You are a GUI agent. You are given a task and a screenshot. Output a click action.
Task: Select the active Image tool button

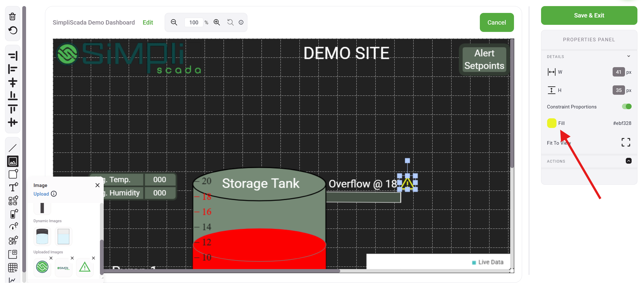click(x=13, y=161)
